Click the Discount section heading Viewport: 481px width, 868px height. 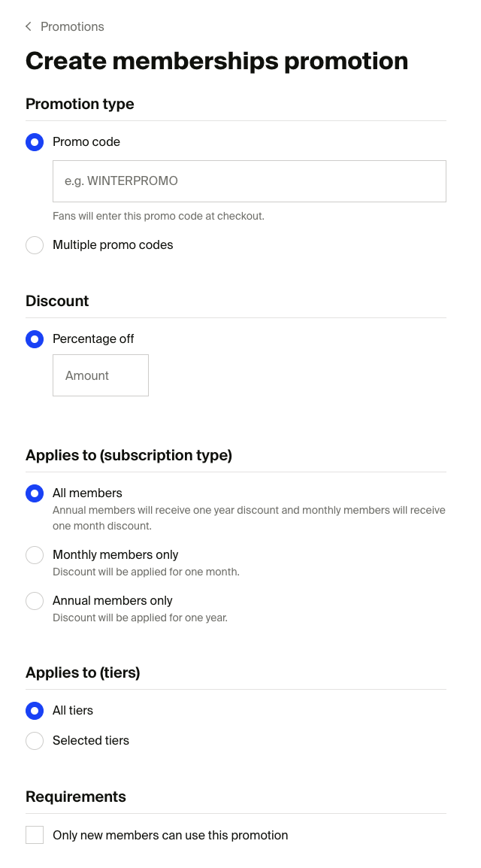(57, 301)
